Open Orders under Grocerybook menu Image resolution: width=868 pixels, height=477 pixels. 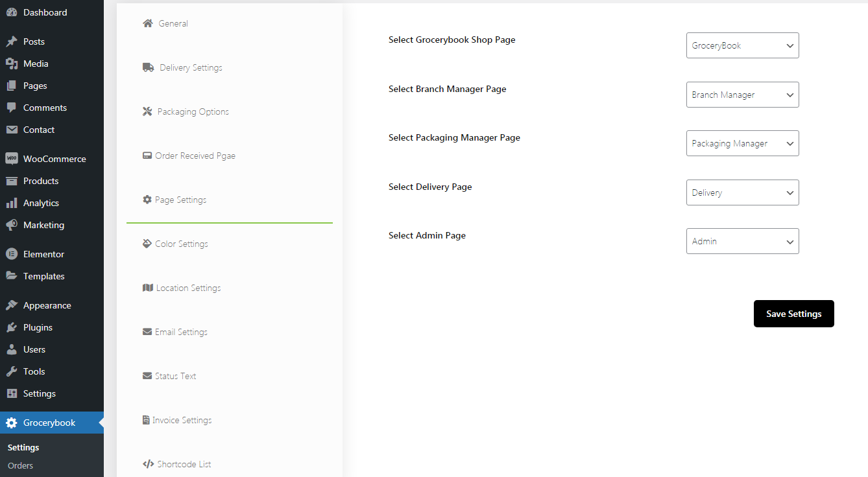pos(20,465)
